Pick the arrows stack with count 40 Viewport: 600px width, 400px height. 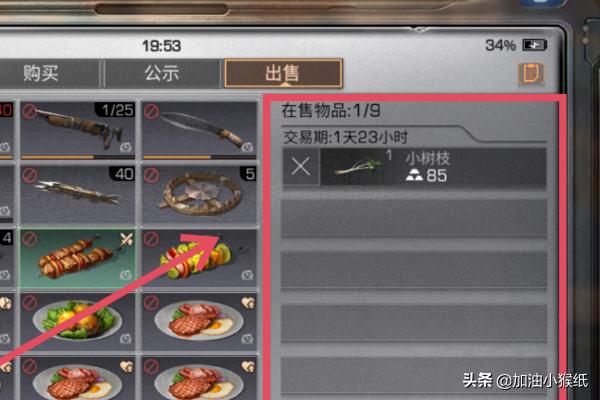tap(78, 195)
